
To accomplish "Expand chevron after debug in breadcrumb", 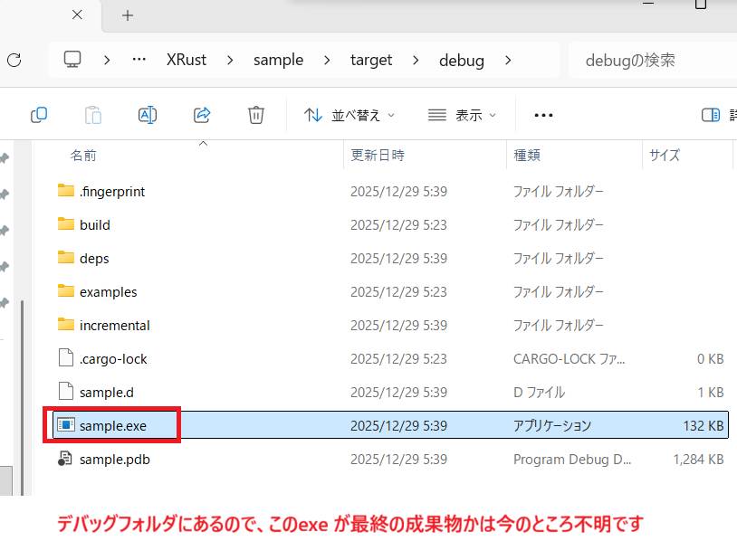I will pyautogui.click(x=507, y=61).
